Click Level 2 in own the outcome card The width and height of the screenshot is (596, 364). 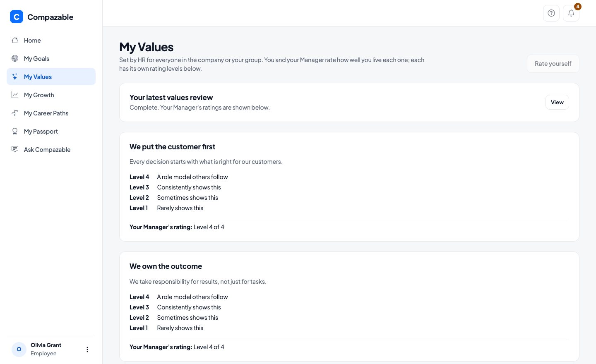pos(174,318)
